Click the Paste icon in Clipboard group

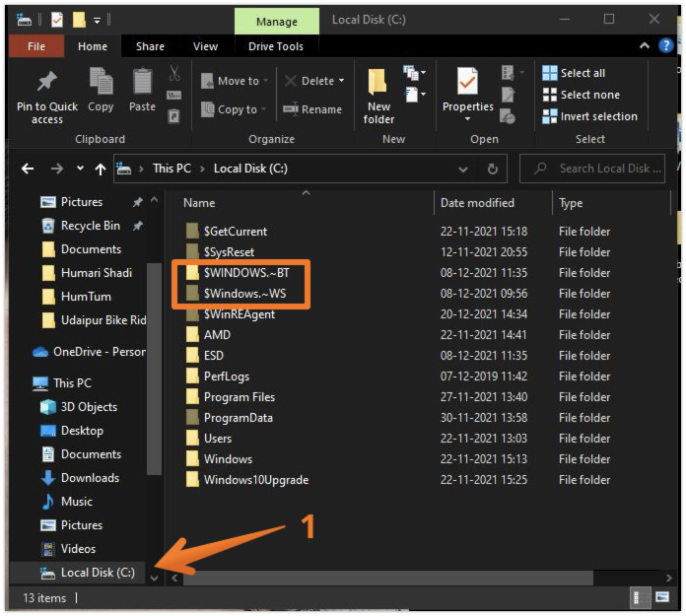click(x=142, y=83)
